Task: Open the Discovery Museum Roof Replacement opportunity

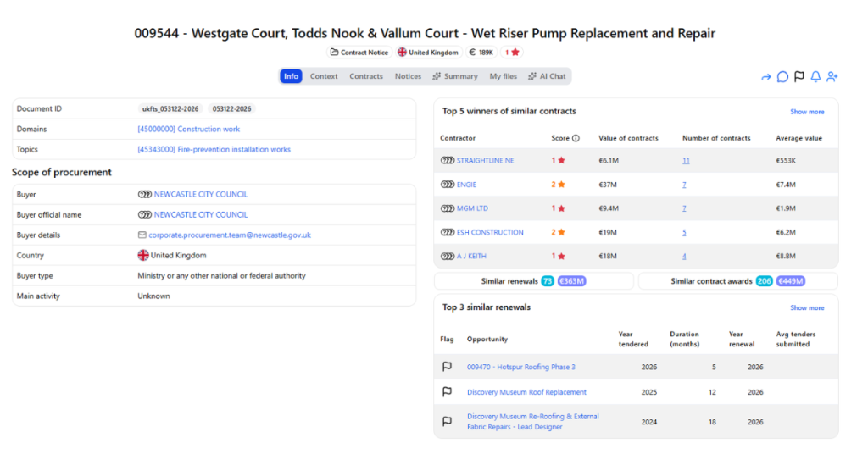Action: (526, 392)
